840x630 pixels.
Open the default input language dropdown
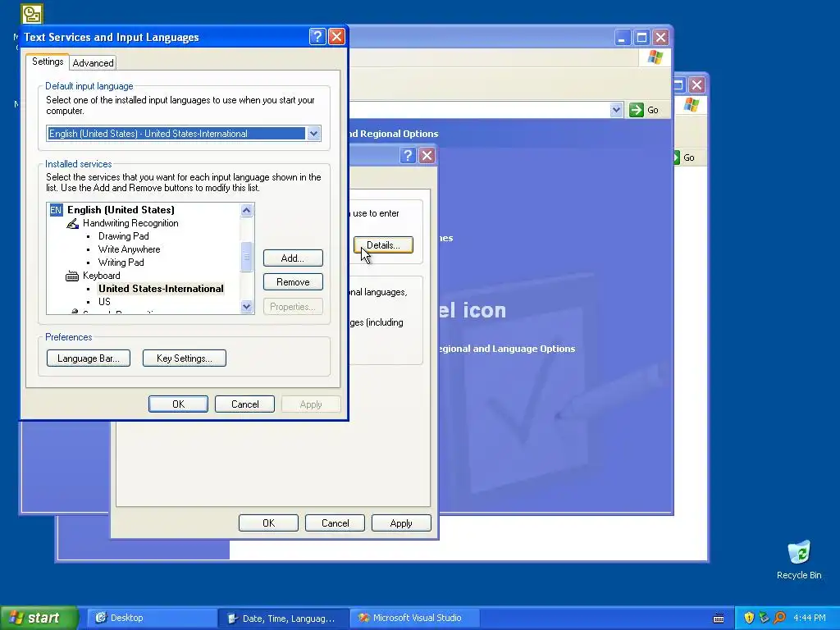313,134
